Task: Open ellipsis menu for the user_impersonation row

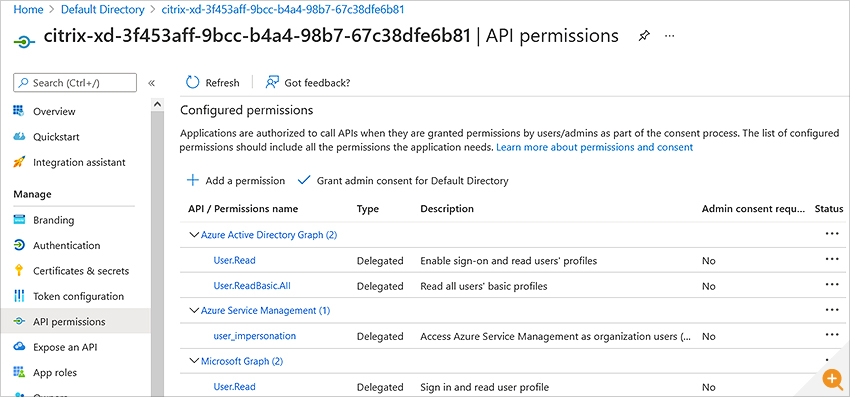Action: (832, 335)
